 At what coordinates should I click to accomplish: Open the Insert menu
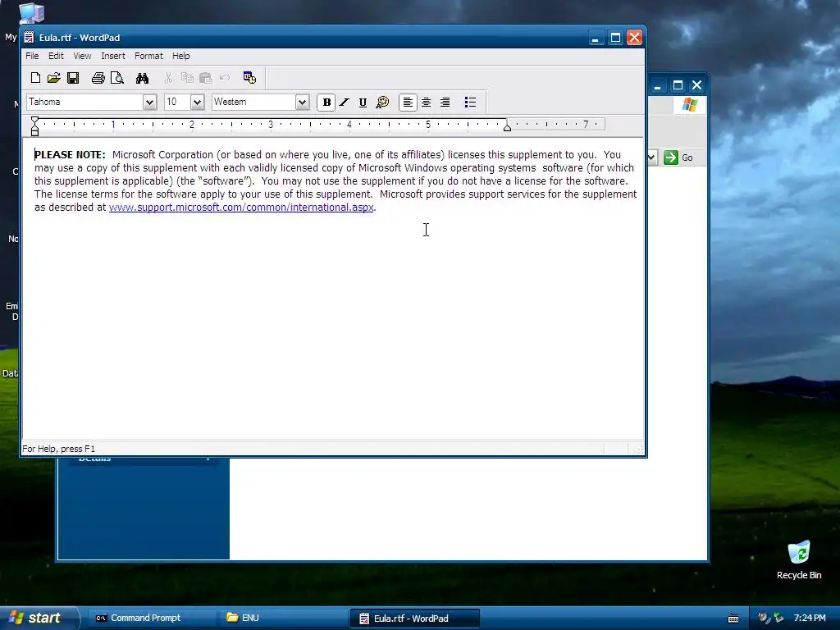click(113, 56)
